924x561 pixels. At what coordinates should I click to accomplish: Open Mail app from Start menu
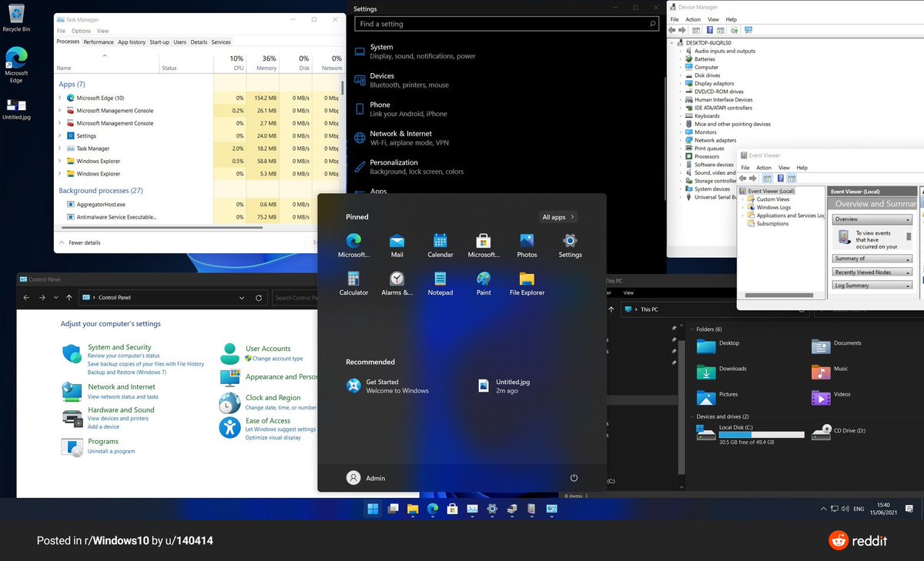coord(397,245)
